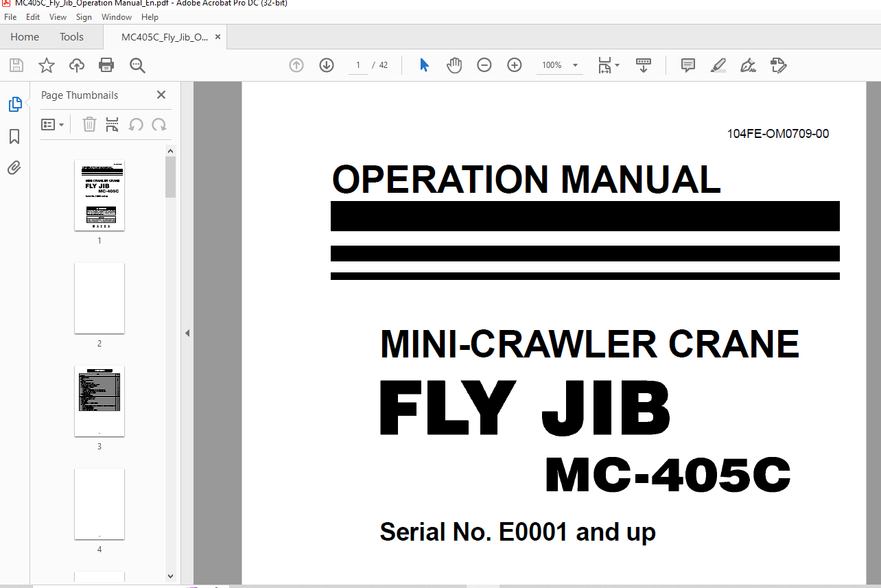Switch to the Home tab
The image size is (881, 588).
pos(25,37)
